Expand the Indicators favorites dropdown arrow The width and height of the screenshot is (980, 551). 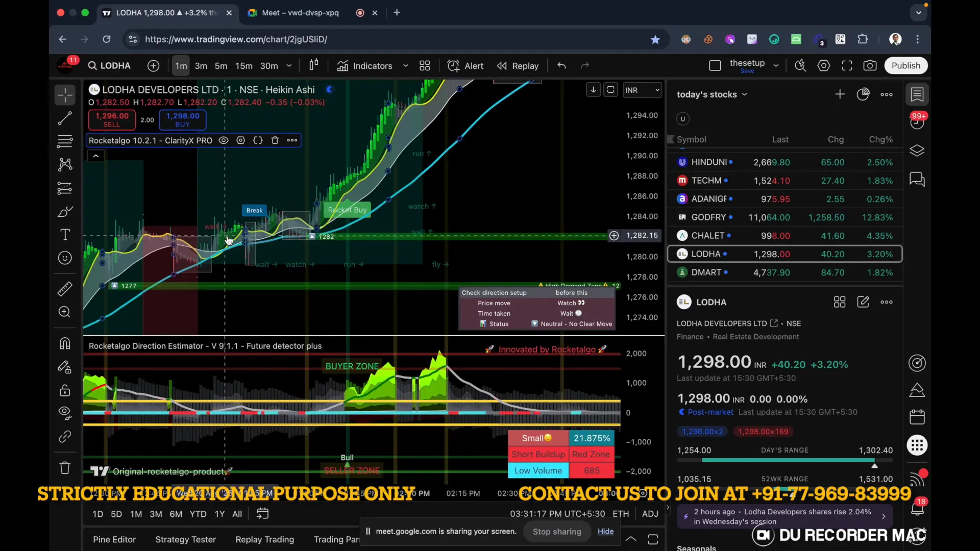(x=405, y=66)
